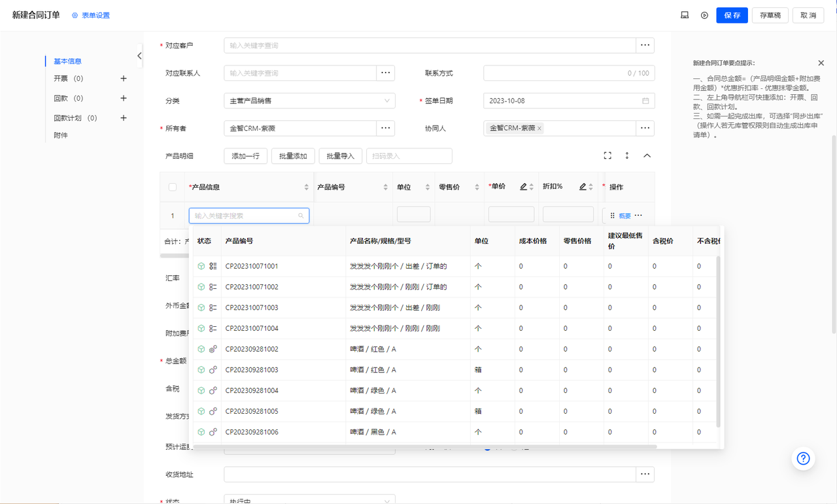The image size is (837, 504).
Task: Add 开票 entry with plus icon
Action: pos(124,78)
